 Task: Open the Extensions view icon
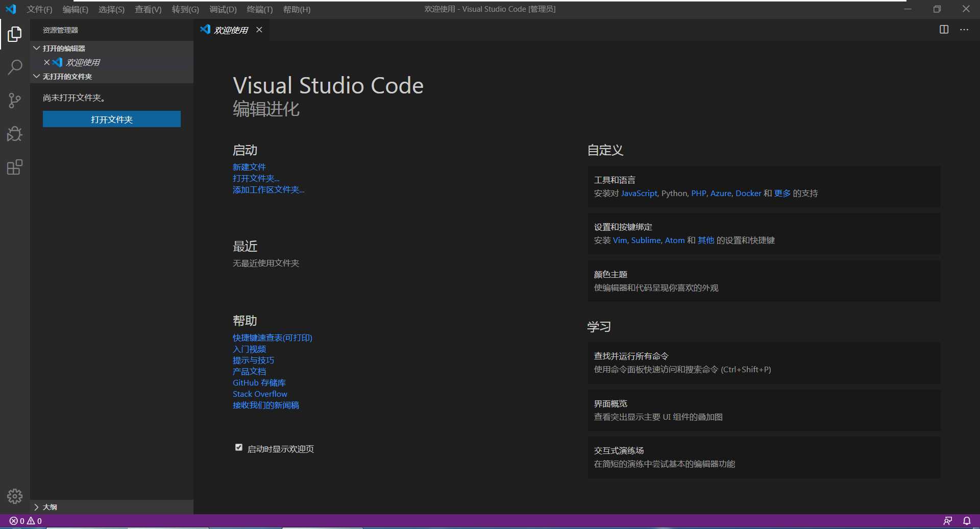pyautogui.click(x=15, y=167)
